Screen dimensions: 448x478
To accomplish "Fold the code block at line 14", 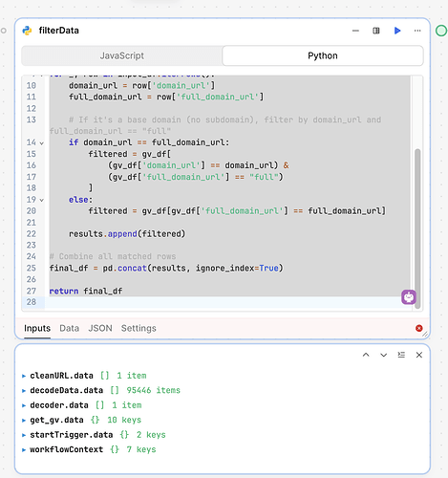I will pyautogui.click(x=42, y=142).
